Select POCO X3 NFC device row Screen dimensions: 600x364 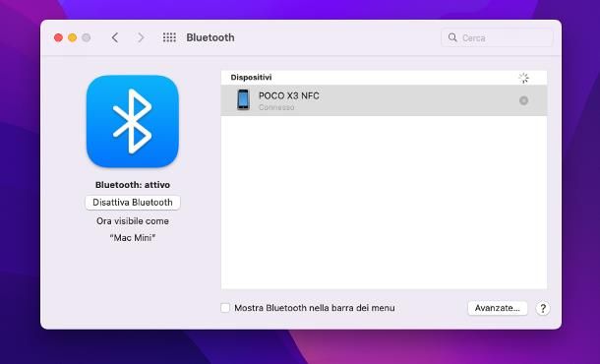[x=384, y=100]
